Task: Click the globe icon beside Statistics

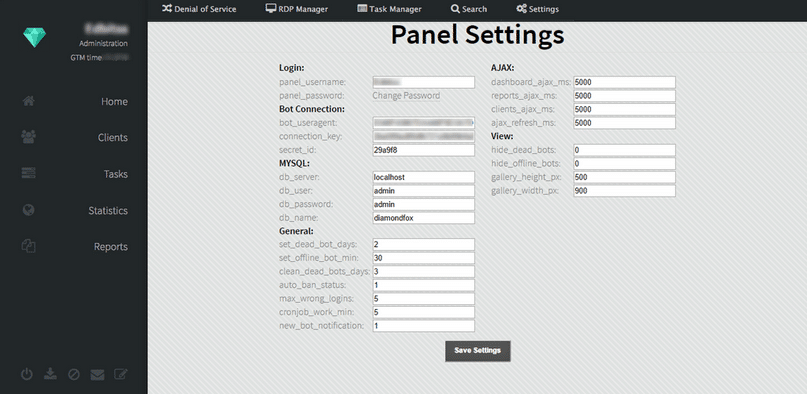Action: coord(28,210)
